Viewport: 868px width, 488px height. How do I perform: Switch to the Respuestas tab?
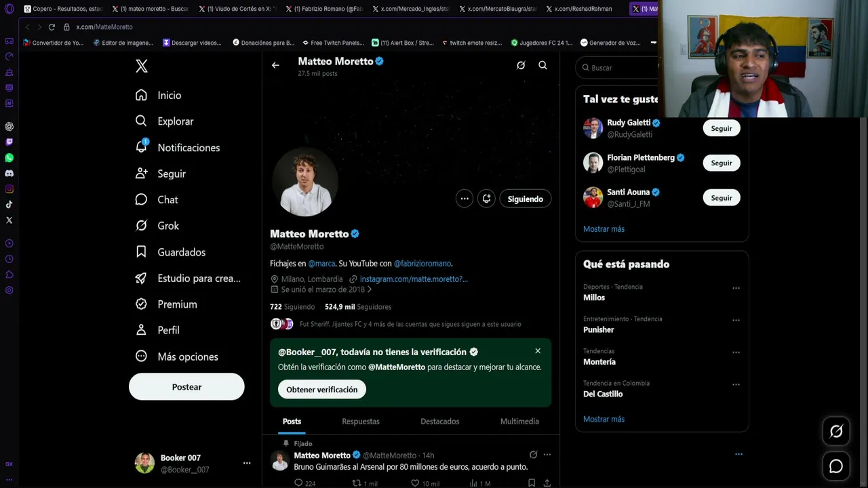[x=361, y=422]
